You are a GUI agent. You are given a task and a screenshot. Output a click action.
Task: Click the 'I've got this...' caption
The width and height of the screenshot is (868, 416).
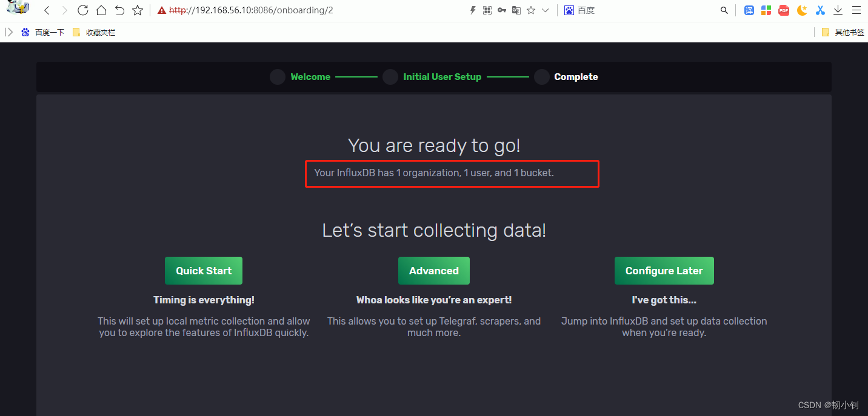tap(664, 300)
